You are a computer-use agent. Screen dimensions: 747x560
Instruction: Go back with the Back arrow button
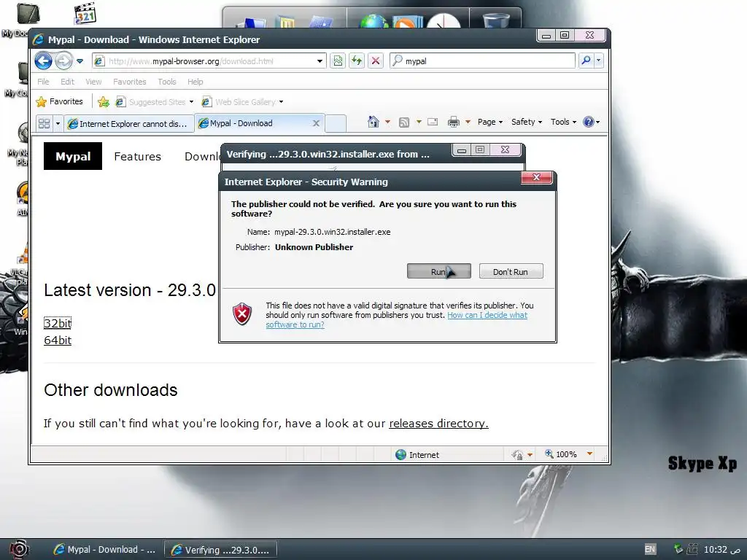click(x=43, y=61)
